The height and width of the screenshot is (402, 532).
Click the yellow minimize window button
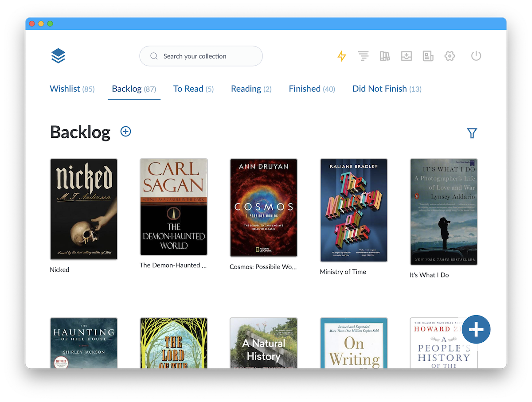tap(41, 23)
